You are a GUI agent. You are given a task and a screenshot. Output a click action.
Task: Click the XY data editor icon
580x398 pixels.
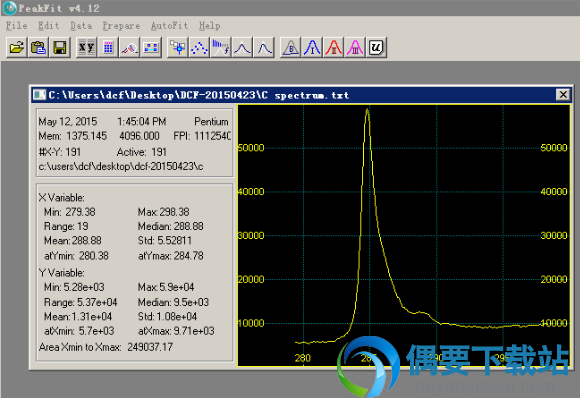(87, 47)
